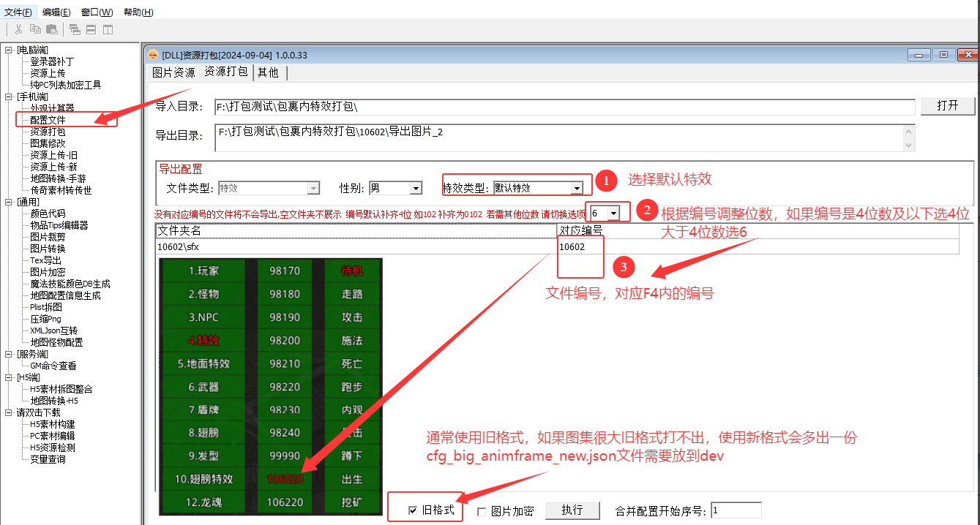This screenshot has width=980, height=525.
Task: Click the Copy toolbar icon
Action: [x=35, y=29]
